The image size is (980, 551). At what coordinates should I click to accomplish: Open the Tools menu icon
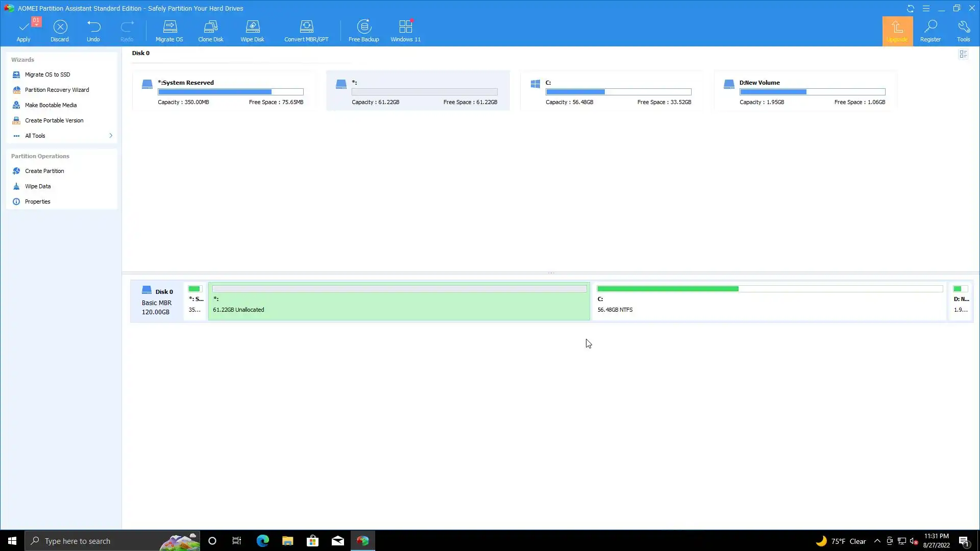point(963,31)
